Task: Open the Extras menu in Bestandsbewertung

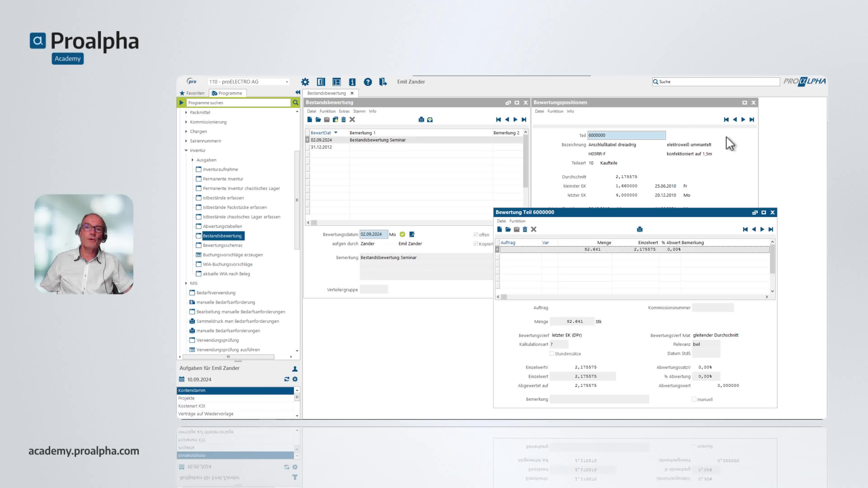Action: pyautogui.click(x=344, y=111)
